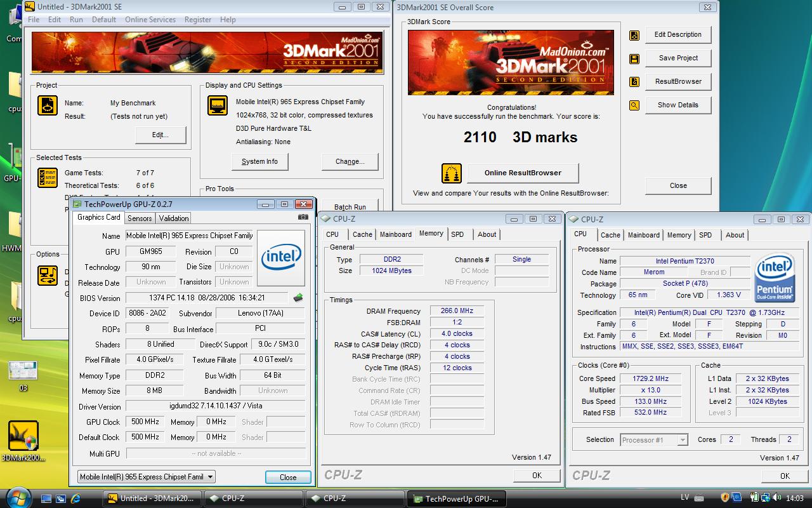Image resolution: width=812 pixels, height=508 pixels.
Task: Click the Options section icon in 3DMark
Action: coord(48,276)
